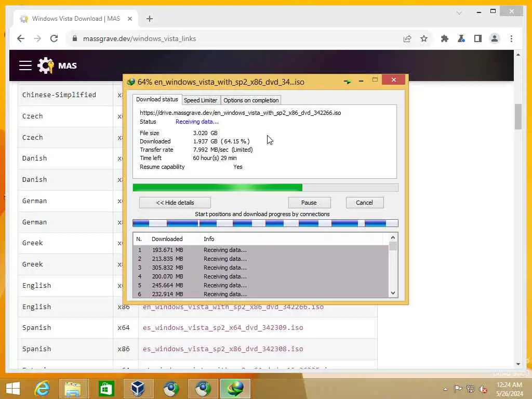Select Windows Vista Download browser tab
The width and height of the screenshot is (532, 399).
76,19
